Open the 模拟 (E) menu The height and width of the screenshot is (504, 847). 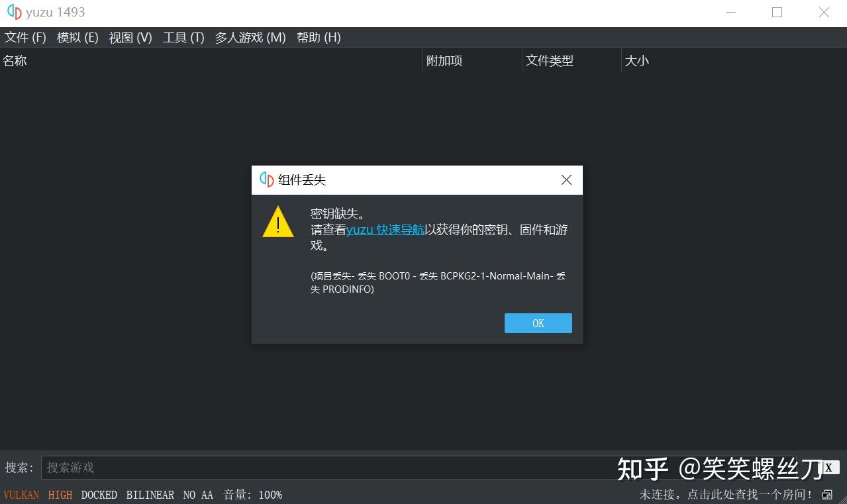tap(77, 38)
